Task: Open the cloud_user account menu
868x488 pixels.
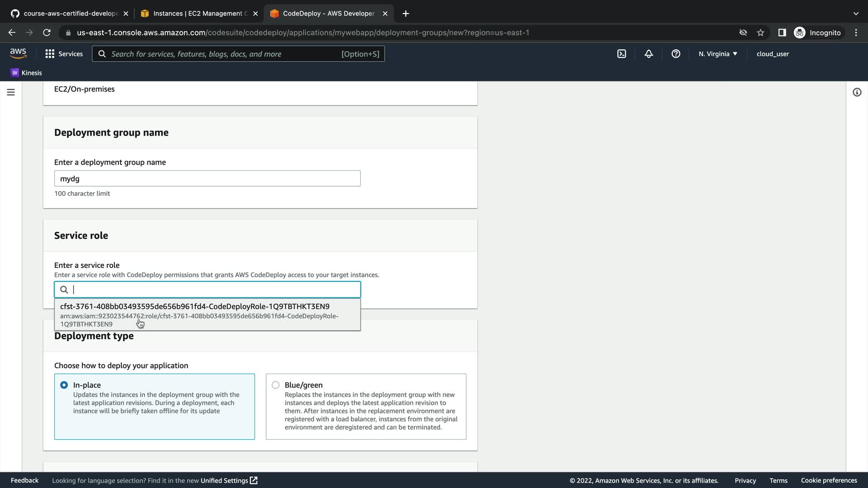Action: (773, 54)
